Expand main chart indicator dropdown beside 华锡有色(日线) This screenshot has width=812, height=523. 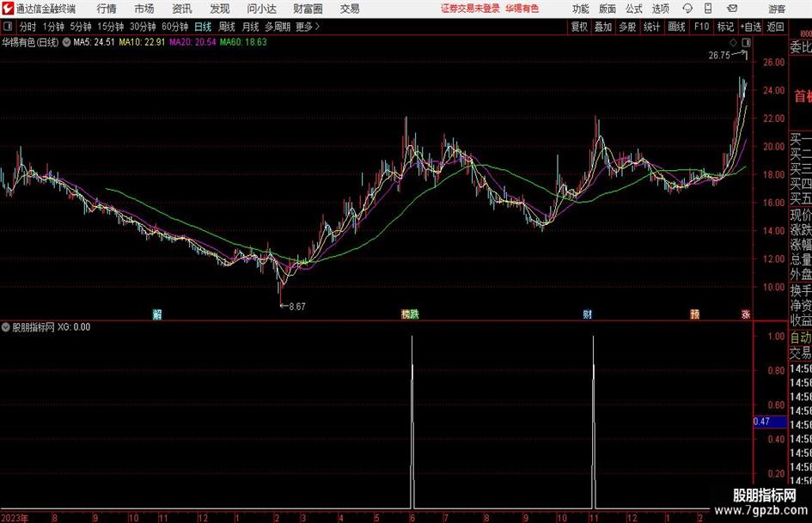(66, 42)
